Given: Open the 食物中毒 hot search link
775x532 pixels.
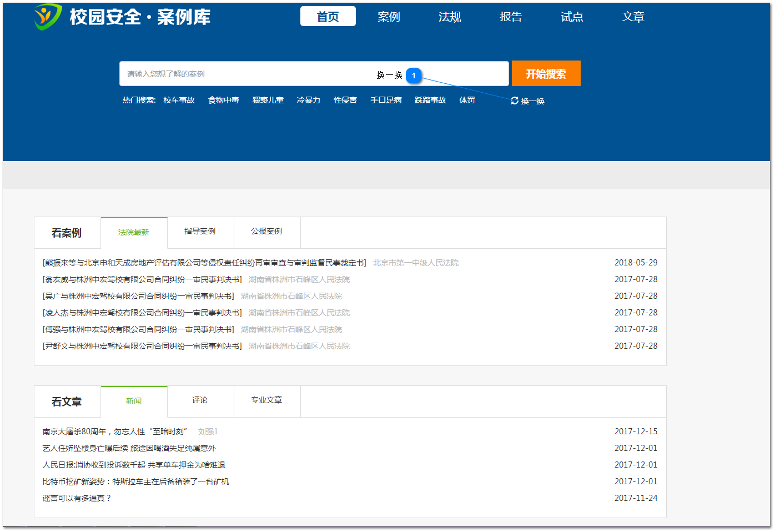Looking at the screenshot, I should (x=223, y=100).
